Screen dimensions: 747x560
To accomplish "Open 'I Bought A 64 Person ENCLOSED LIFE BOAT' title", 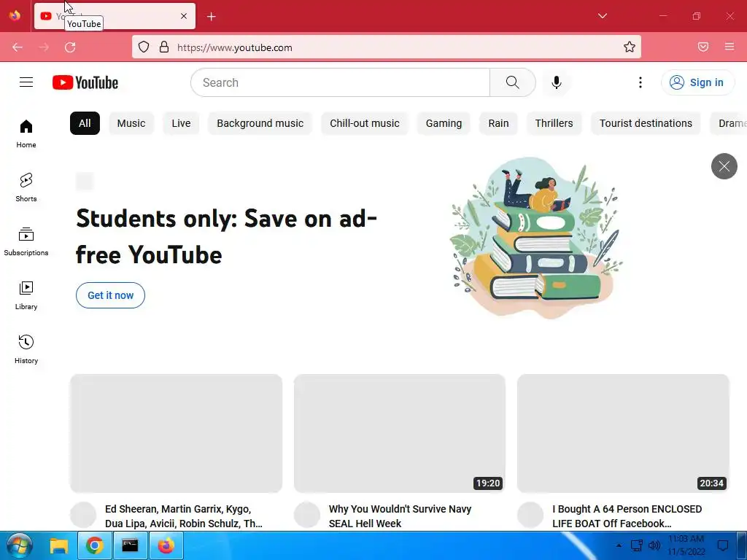I will coord(627,516).
